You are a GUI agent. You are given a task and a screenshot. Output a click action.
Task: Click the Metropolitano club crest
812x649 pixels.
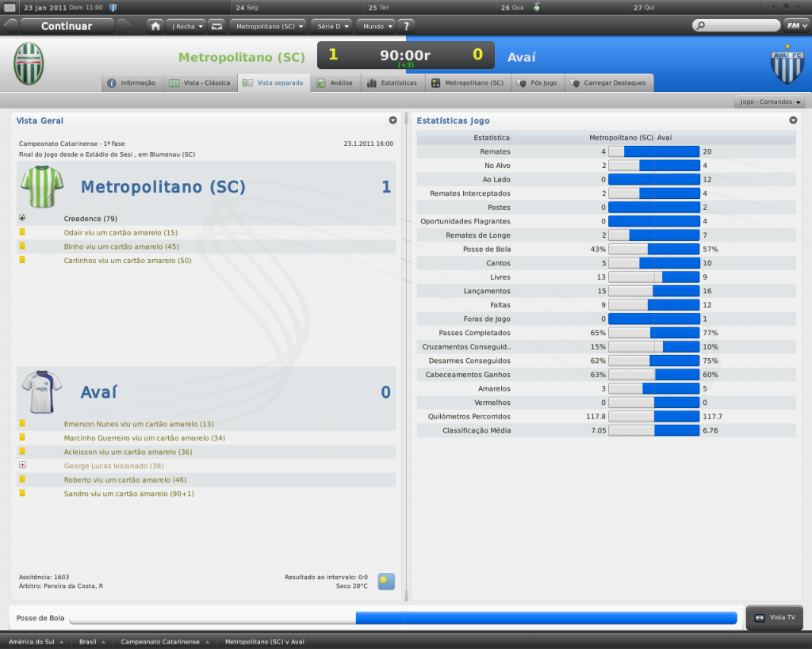[x=29, y=64]
